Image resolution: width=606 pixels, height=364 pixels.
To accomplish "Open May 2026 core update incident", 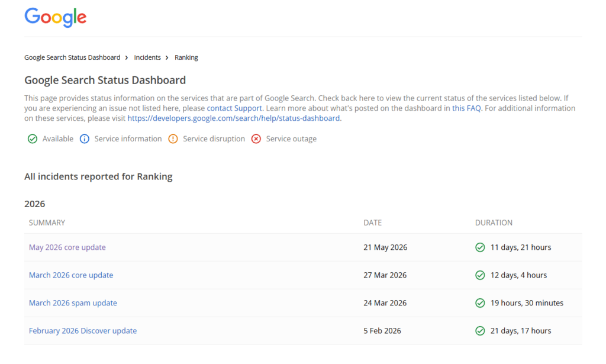I will click(67, 247).
